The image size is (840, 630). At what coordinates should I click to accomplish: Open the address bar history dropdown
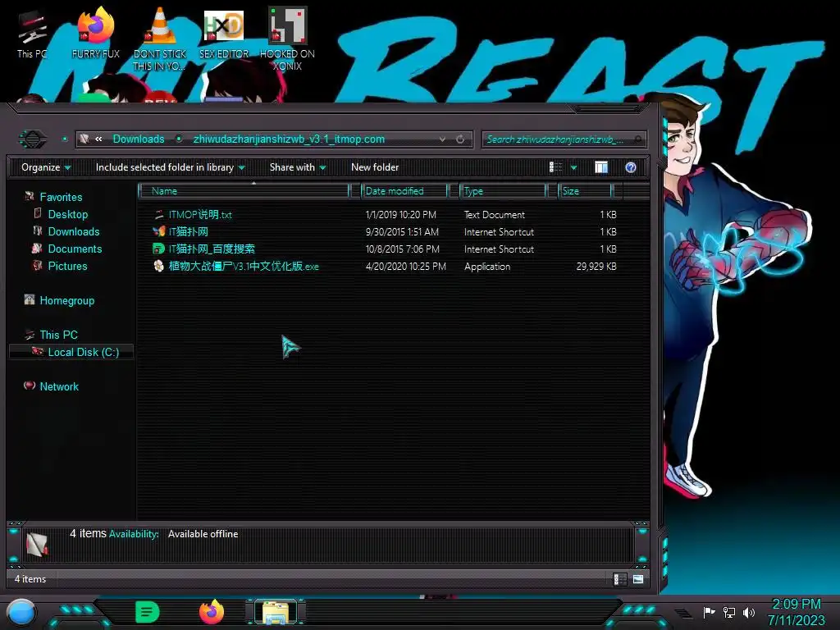click(x=442, y=139)
